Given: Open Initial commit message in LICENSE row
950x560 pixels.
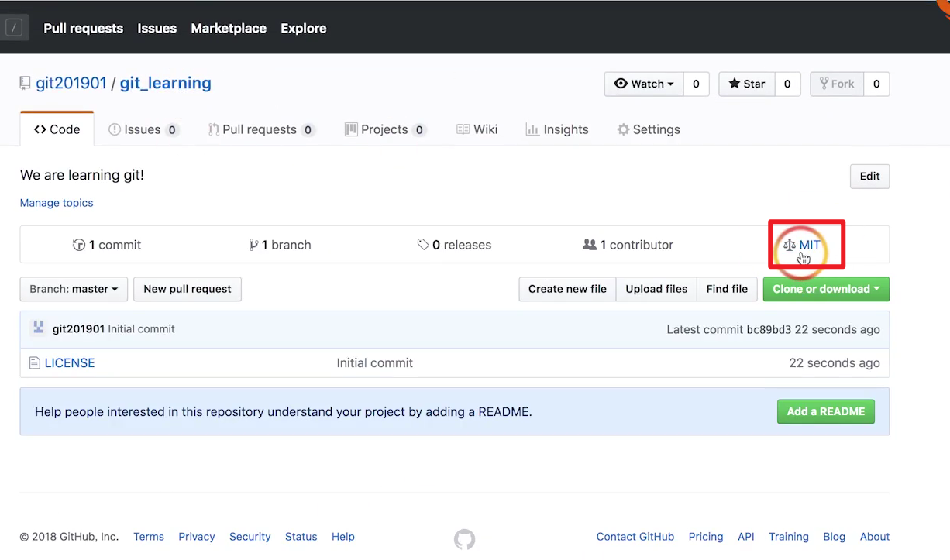Looking at the screenshot, I should point(374,363).
